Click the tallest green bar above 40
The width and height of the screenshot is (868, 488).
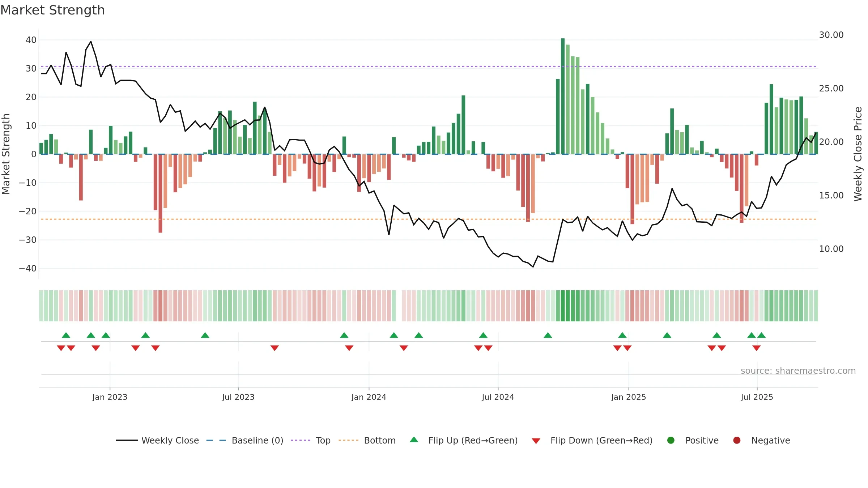click(563, 96)
